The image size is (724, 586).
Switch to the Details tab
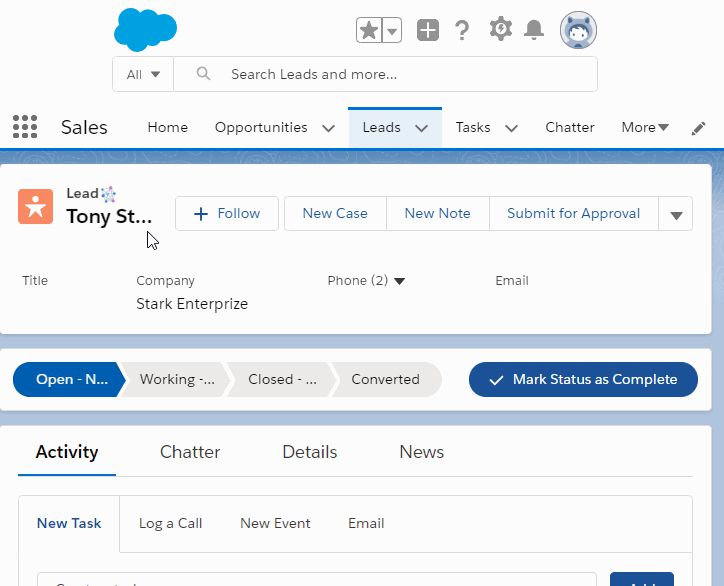(x=309, y=452)
